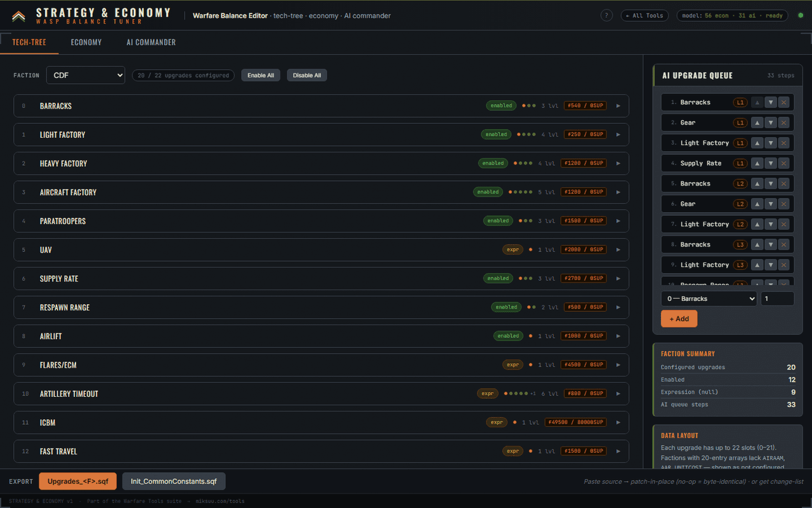Move queue step 2 Gear up
Screen dimensions: 812x508
(x=757, y=123)
